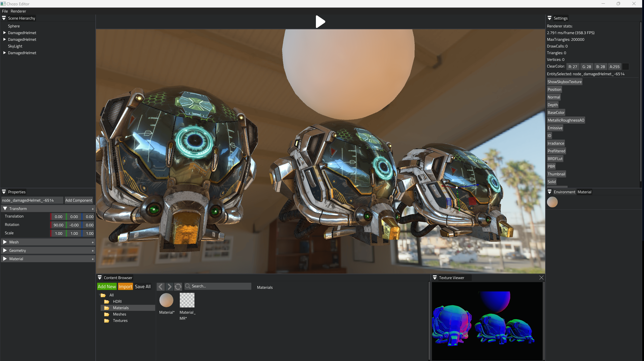Open the Materials folder icon
Image resolution: width=644 pixels, height=361 pixels.
pos(107,308)
